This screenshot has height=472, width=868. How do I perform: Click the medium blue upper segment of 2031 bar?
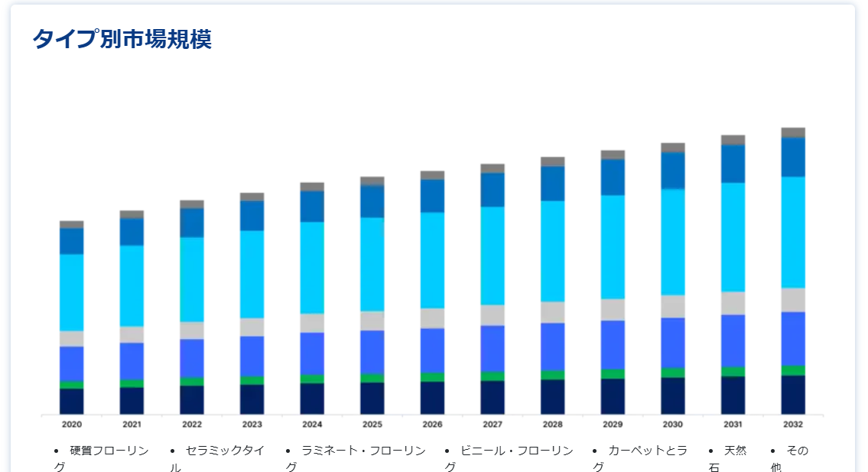pyautogui.click(x=733, y=163)
